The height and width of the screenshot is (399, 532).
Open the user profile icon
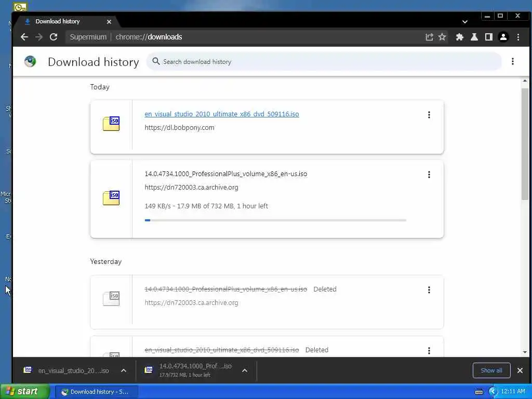(503, 37)
